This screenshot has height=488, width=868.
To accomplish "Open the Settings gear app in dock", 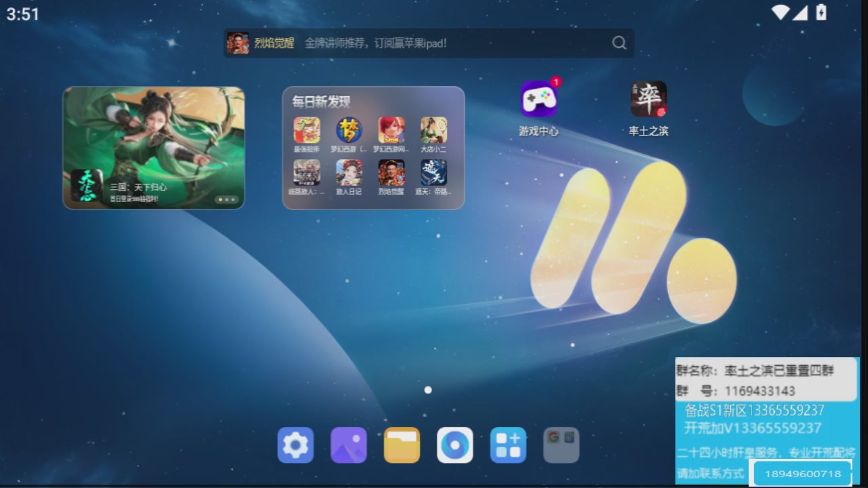I will [x=296, y=445].
